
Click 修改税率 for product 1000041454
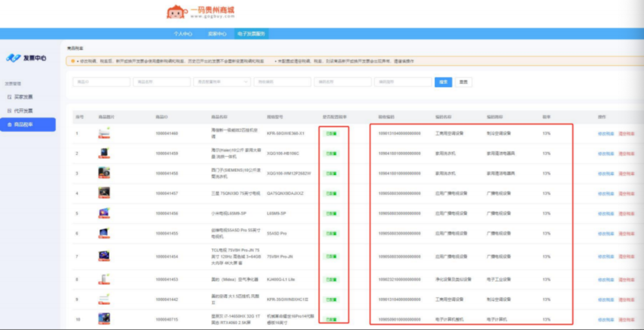tap(606, 257)
